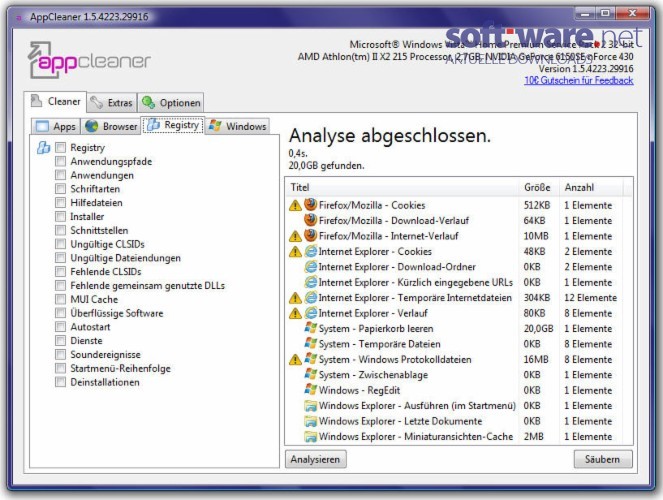Click the 12 Elemente count
Image resolution: width=663 pixels, height=500 pixels.
(x=590, y=298)
